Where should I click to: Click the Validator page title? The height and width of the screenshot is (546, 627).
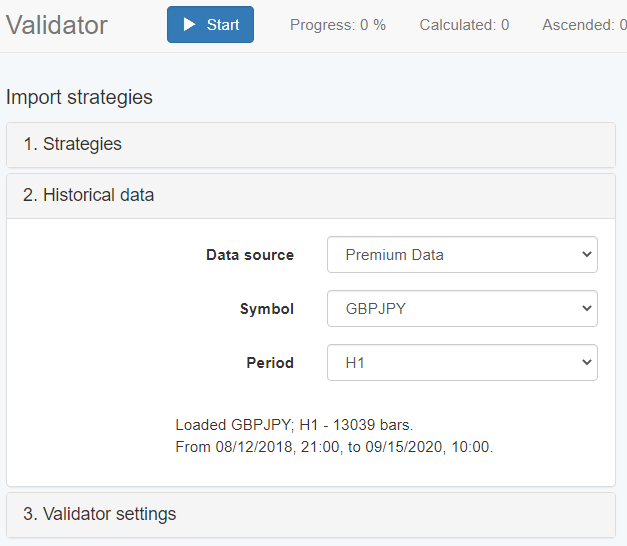click(x=57, y=25)
